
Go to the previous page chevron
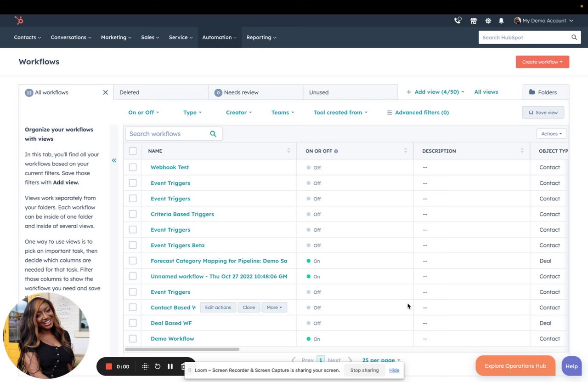coord(294,360)
